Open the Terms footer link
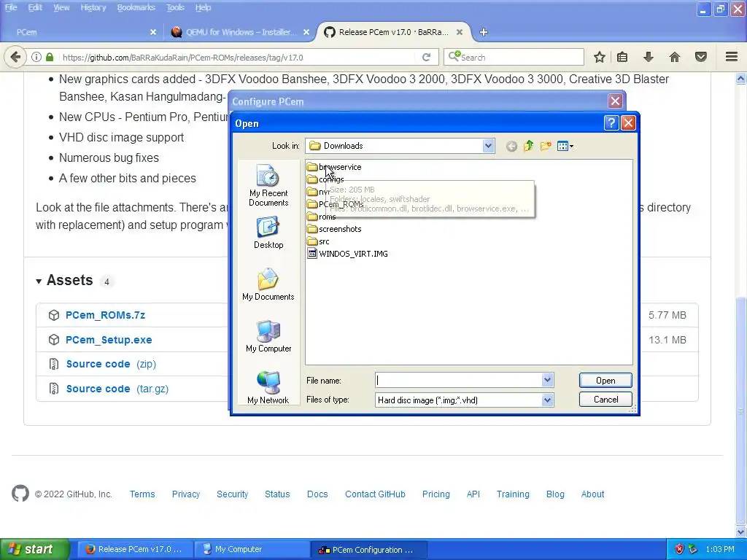 [142, 494]
